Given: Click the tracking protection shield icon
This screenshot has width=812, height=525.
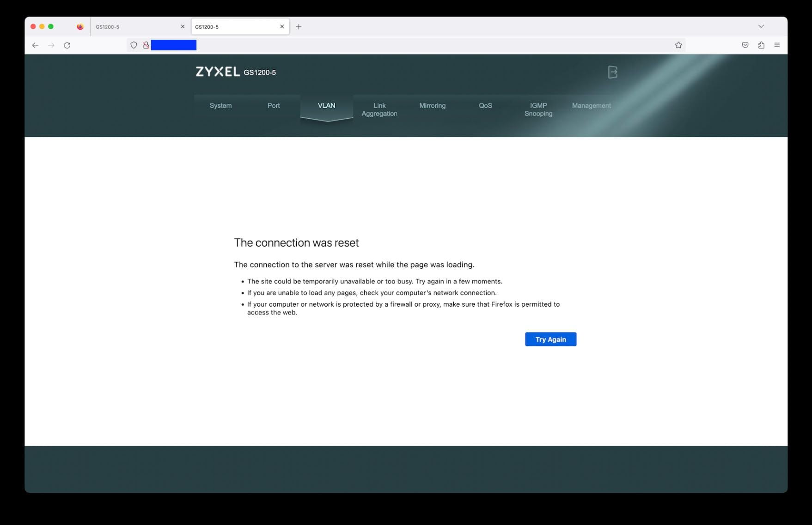Looking at the screenshot, I should (x=134, y=45).
